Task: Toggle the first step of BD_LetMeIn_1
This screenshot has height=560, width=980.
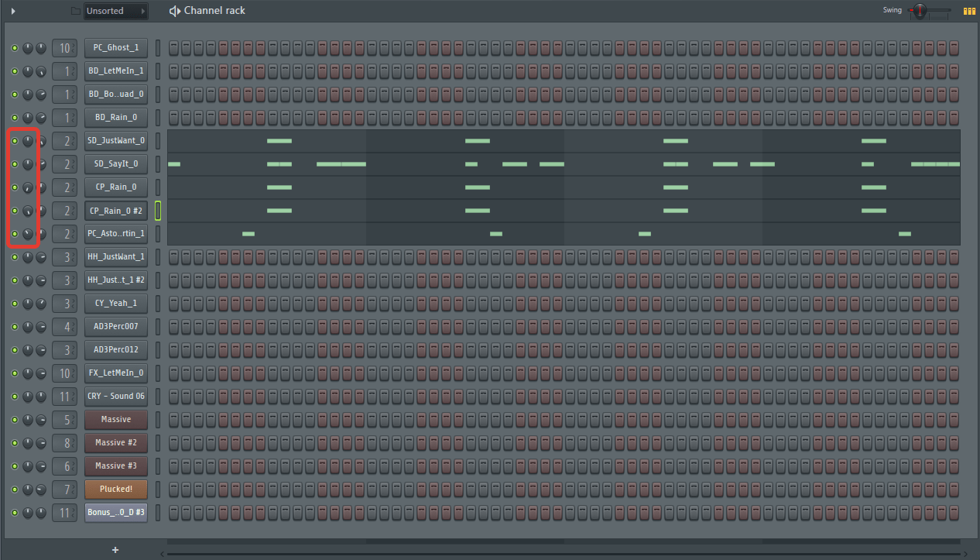Action: pyautogui.click(x=173, y=71)
